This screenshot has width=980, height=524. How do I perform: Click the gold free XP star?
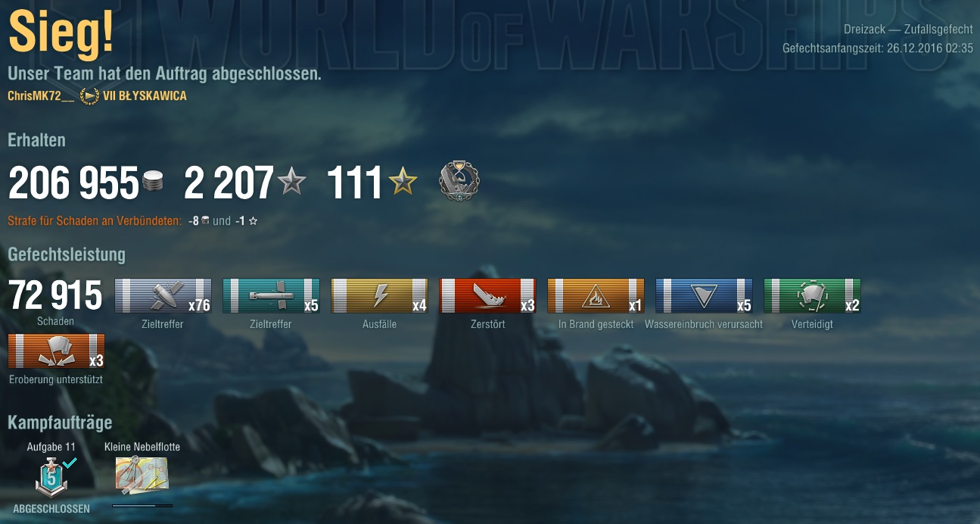403,182
